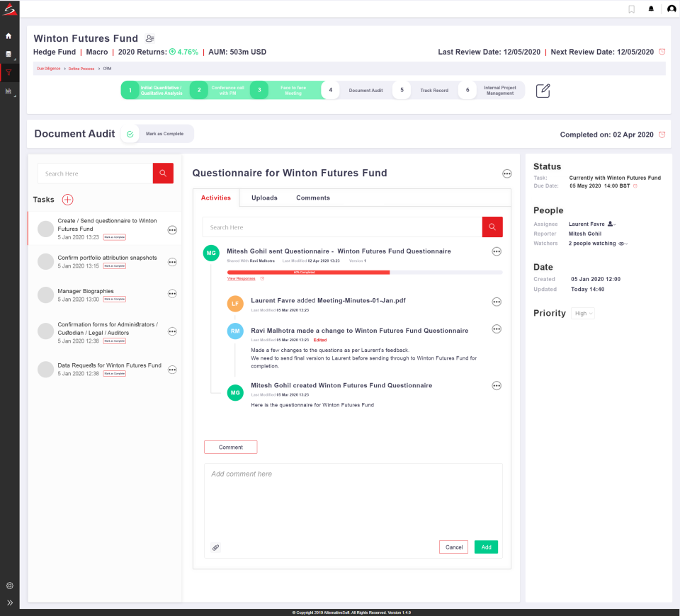
Task: Open notifications via the bell icon
Action: point(651,8)
